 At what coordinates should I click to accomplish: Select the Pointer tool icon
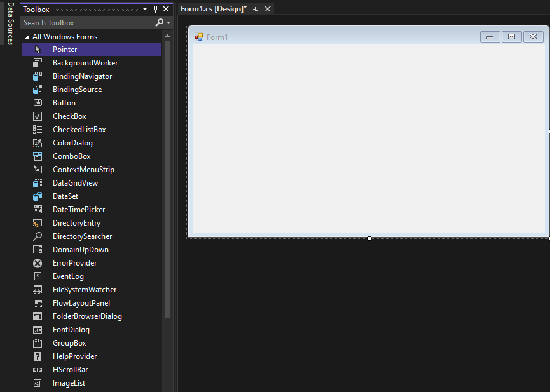coord(38,50)
